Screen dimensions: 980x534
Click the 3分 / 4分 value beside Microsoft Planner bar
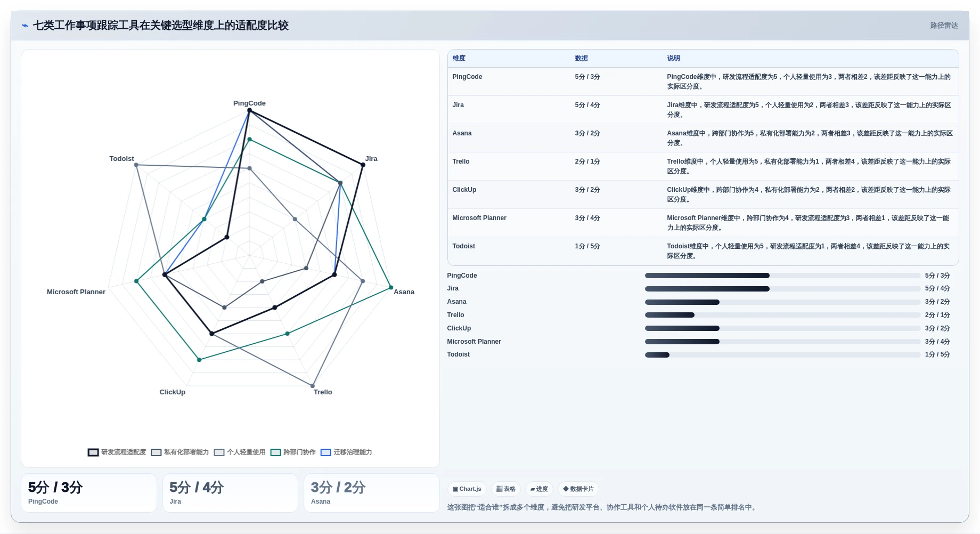(x=937, y=342)
